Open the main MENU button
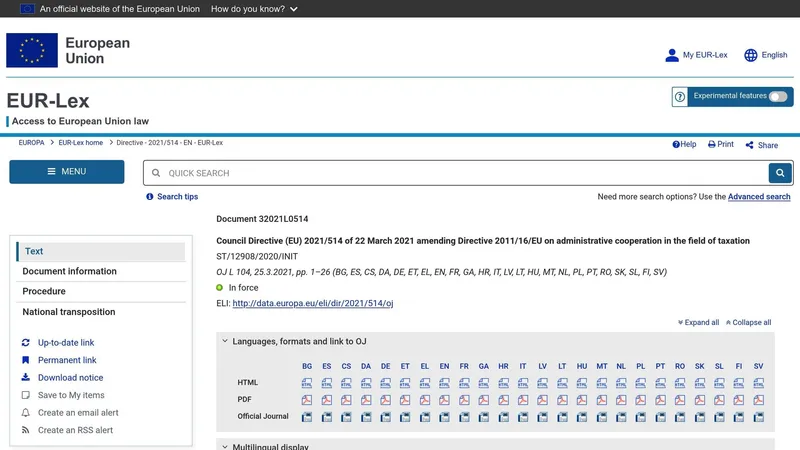This screenshot has height=450, width=800. [x=67, y=172]
